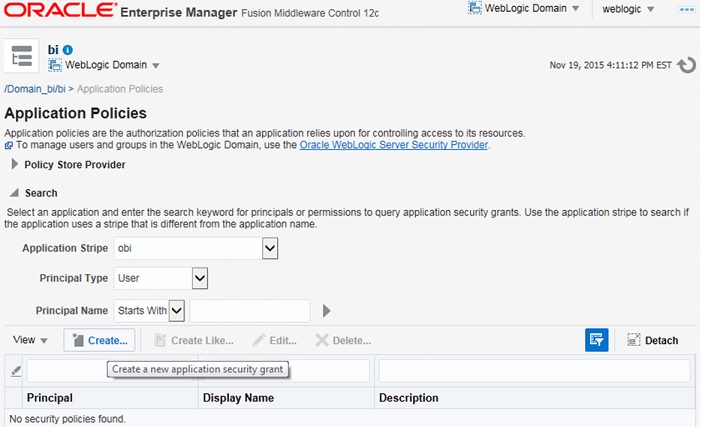Open Application Stripe dropdown
Screen dimensions: 702x427
[270, 248]
